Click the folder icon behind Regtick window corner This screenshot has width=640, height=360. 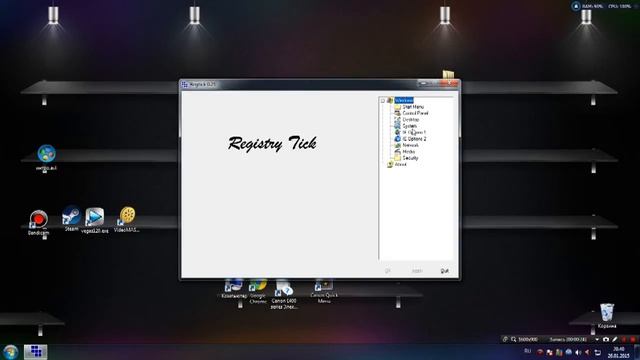click(x=448, y=75)
